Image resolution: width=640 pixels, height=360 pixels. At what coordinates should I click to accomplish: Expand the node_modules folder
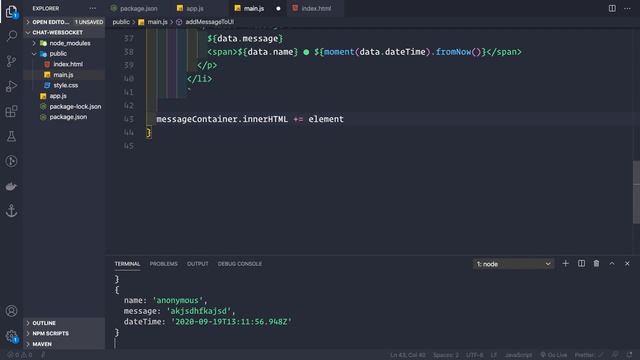click(64, 43)
